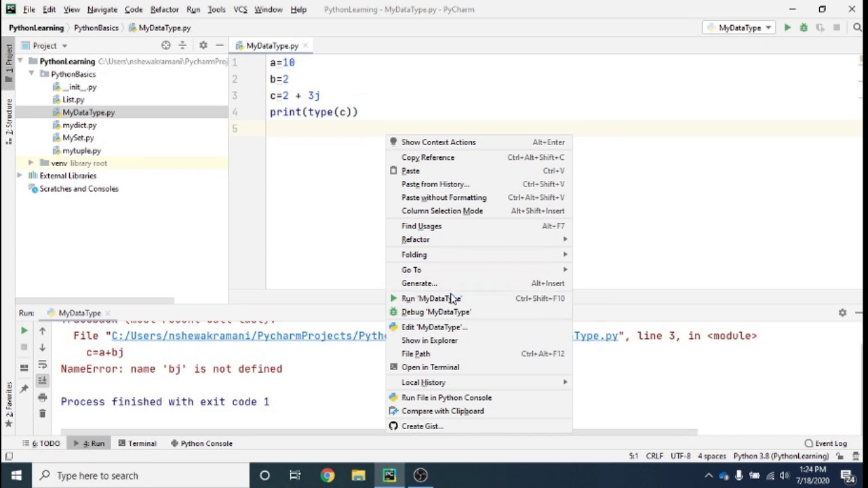The height and width of the screenshot is (488, 868).
Task: Click Show Context Actions menu entry
Action: [x=479, y=142]
